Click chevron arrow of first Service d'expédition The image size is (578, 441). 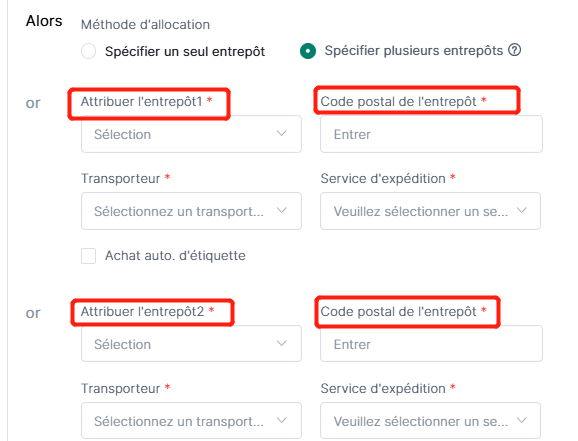(x=522, y=211)
